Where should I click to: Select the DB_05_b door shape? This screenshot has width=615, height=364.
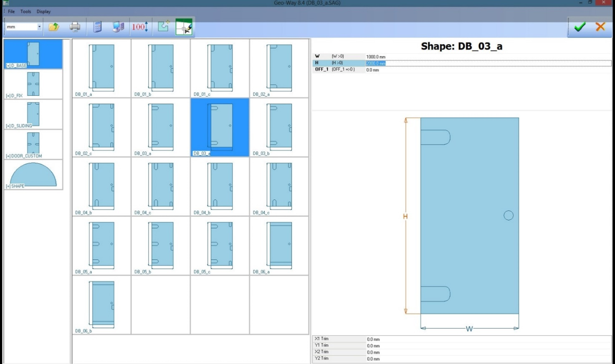coord(161,246)
